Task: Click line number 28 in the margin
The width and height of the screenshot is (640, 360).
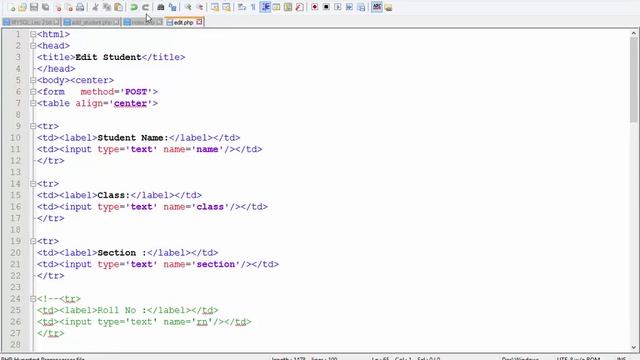Action: [16, 344]
